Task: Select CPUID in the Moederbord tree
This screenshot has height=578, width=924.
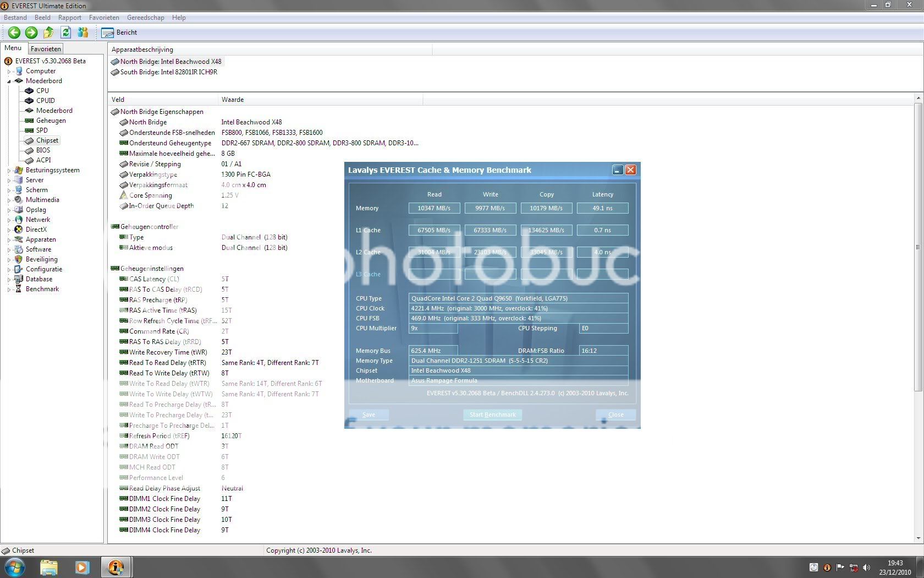Action: click(45, 101)
